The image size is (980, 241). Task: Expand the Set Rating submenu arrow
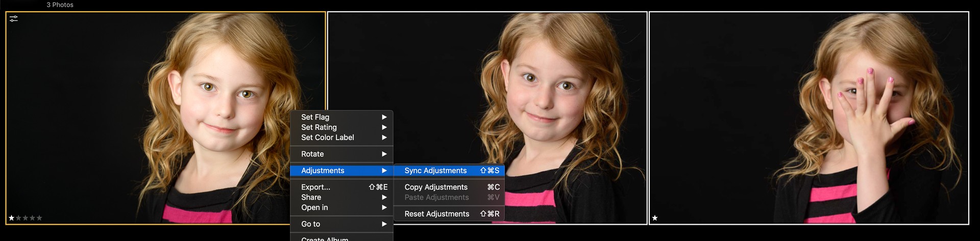384,127
